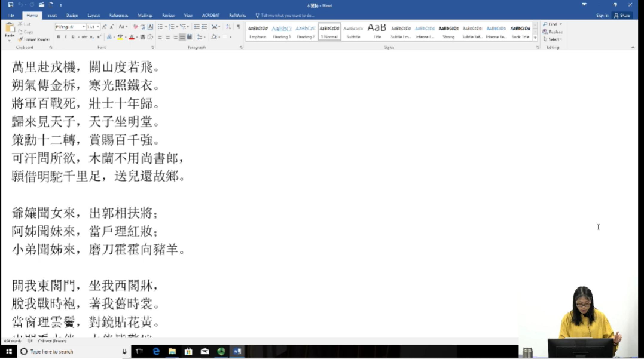Viewport: 644px width, 359px height.
Task: Apply the Strong style
Action: (448, 32)
